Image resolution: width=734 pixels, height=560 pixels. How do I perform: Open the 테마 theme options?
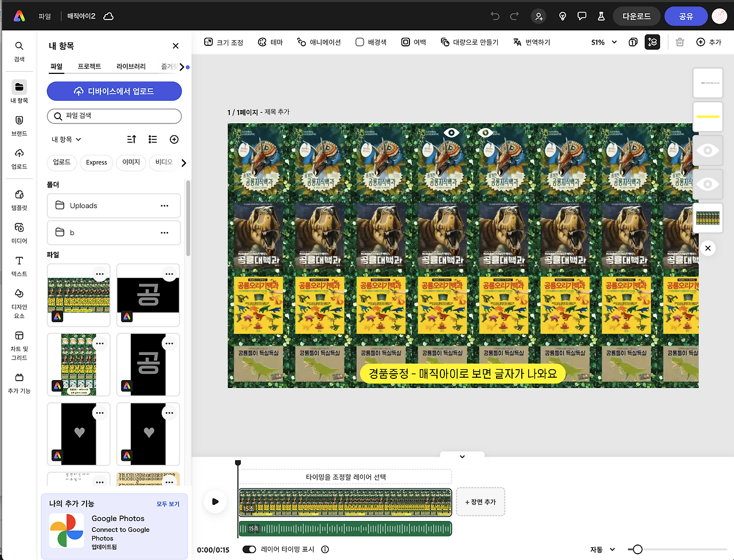pyautogui.click(x=270, y=42)
